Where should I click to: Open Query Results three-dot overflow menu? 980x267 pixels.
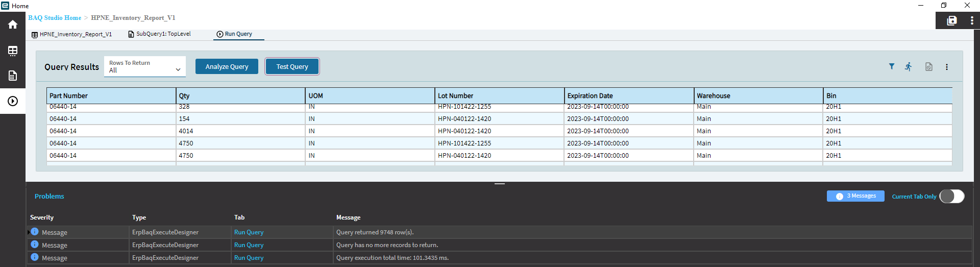947,67
